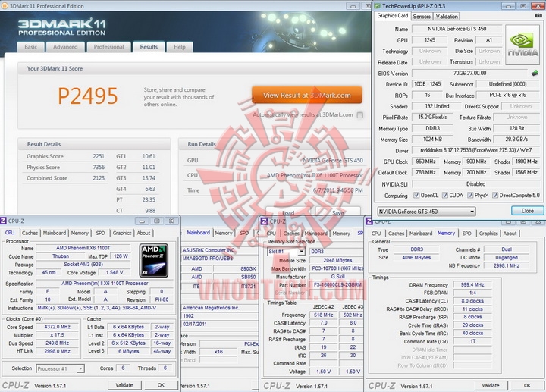Click the 3DMark 11 title bar icon

coord(5,6)
